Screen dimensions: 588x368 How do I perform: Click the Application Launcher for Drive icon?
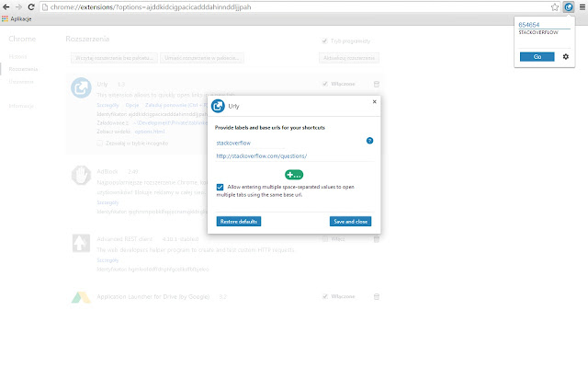click(x=81, y=297)
